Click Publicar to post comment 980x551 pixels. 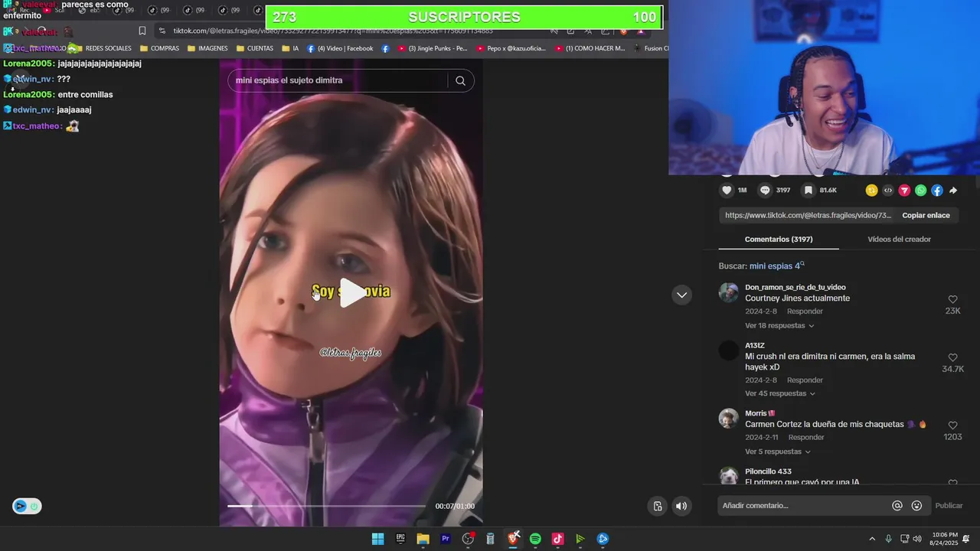click(949, 505)
